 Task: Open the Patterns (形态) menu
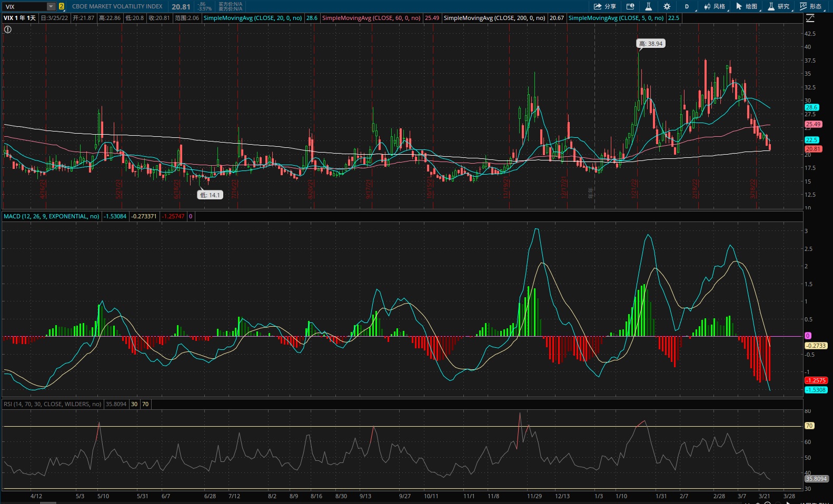point(811,6)
